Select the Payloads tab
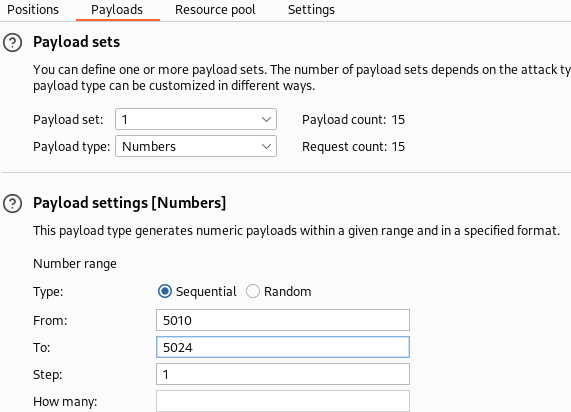Viewport: 571px width, 412px height. point(117,10)
